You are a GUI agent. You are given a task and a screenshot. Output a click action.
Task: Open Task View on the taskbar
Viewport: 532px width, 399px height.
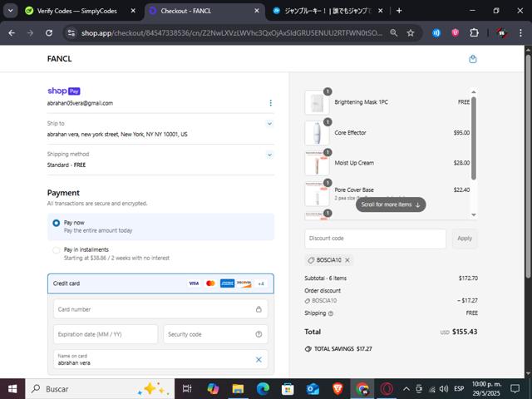[187, 389]
